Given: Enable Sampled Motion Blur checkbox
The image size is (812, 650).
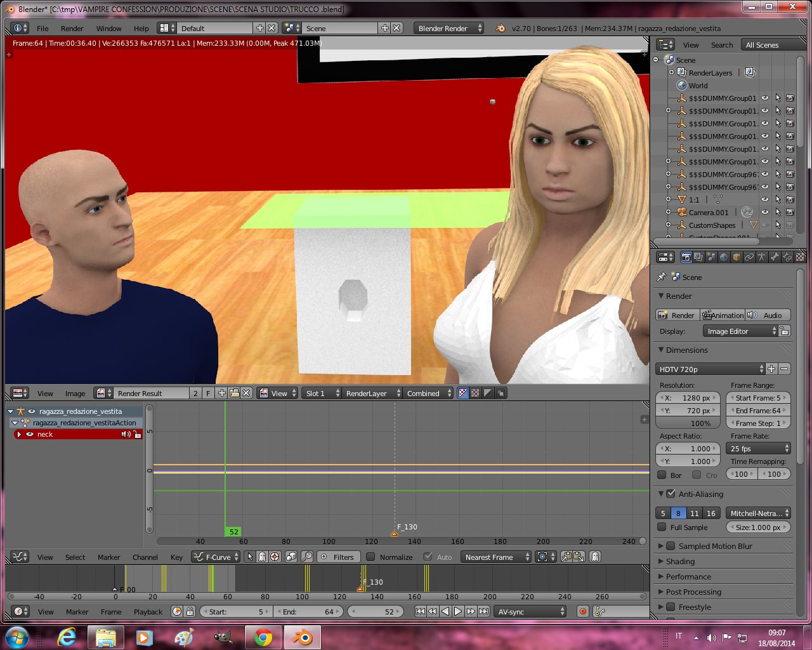Looking at the screenshot, I should pos(671,546).
